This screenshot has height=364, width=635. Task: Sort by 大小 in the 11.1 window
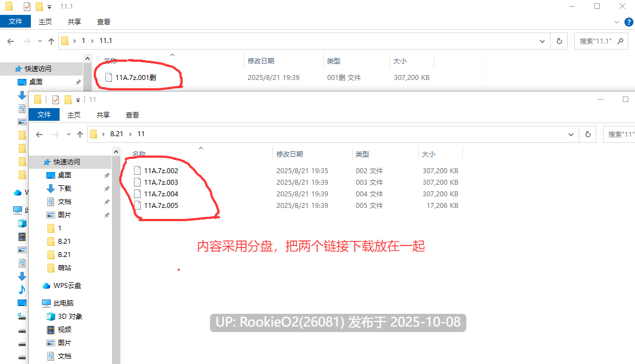pos(400,61)
